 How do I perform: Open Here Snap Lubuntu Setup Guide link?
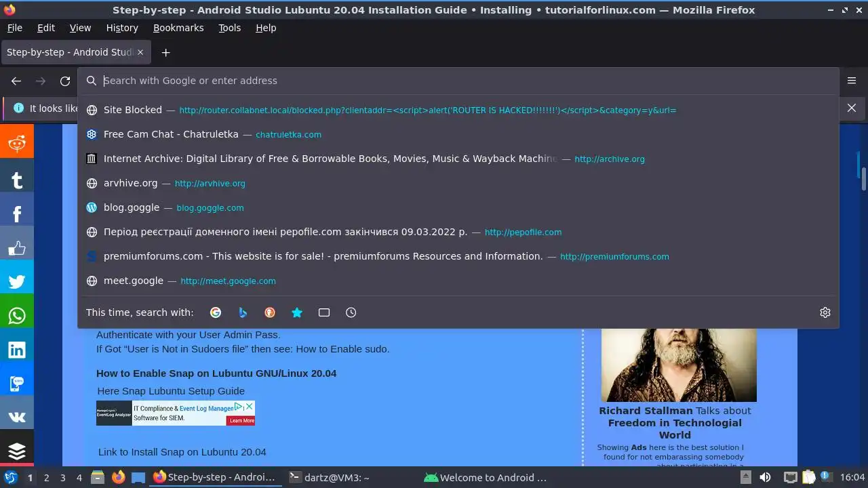pyautogui.click(x=171, y=390)
